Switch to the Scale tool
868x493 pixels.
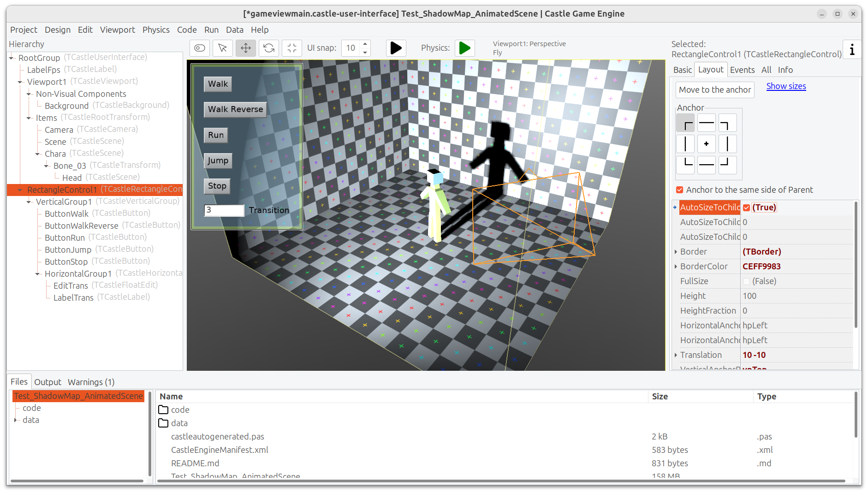click(x=292, y=48)
